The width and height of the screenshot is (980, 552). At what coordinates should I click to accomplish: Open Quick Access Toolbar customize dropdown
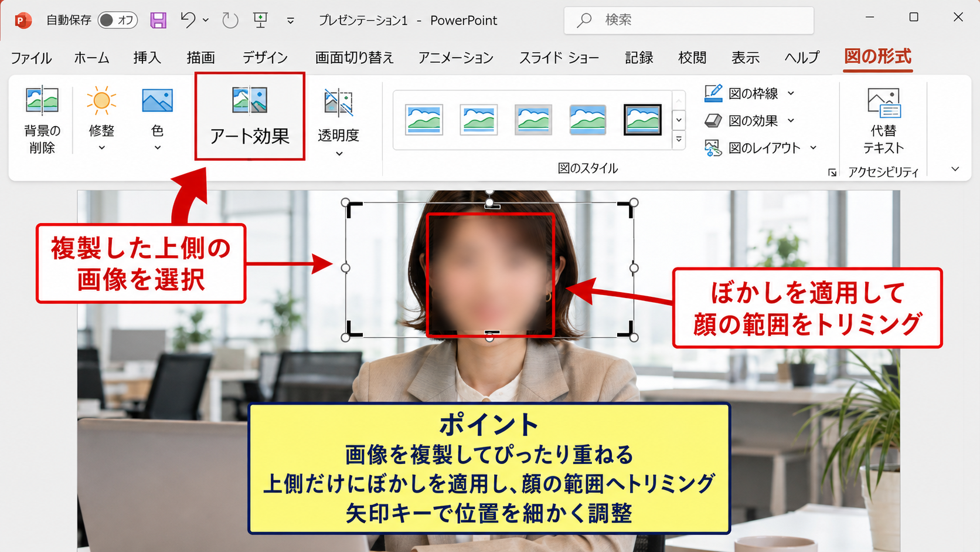point(290,21)
